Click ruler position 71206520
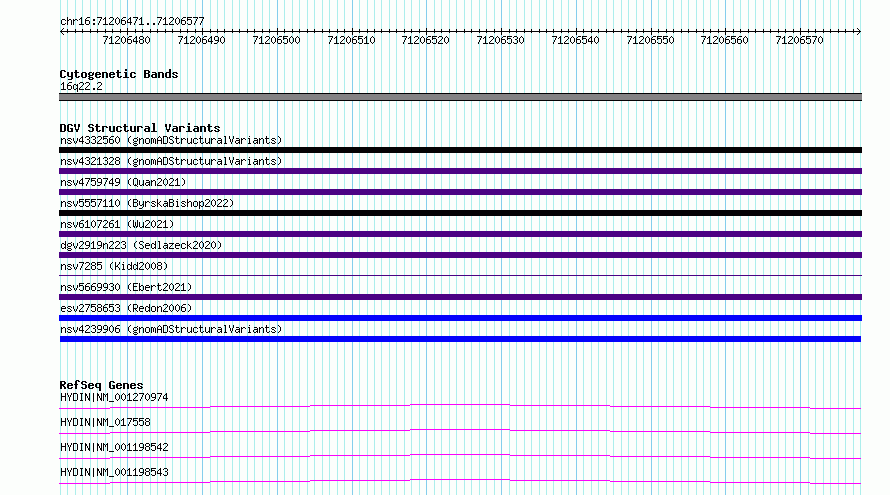890x495 pixels. click(x=426, y=40)
